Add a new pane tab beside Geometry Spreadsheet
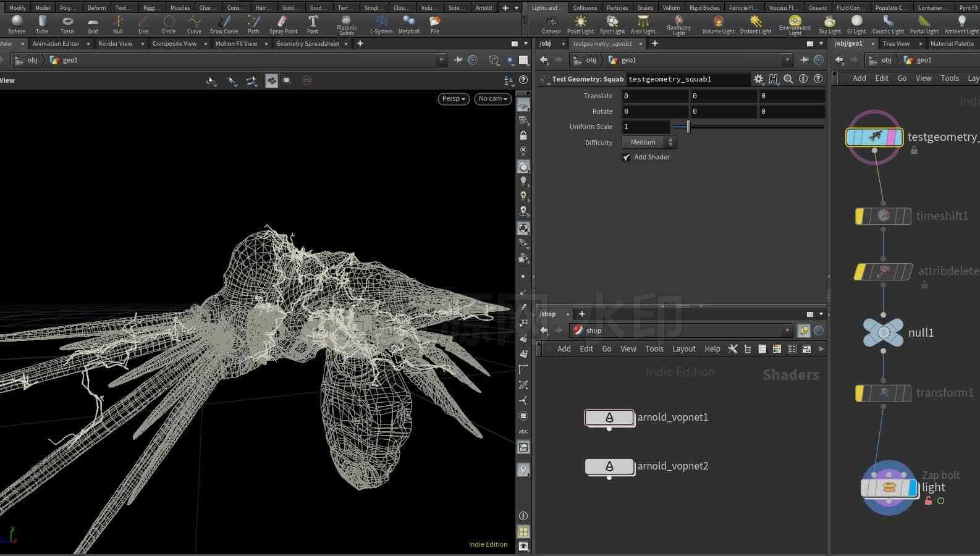 (360, 44)
